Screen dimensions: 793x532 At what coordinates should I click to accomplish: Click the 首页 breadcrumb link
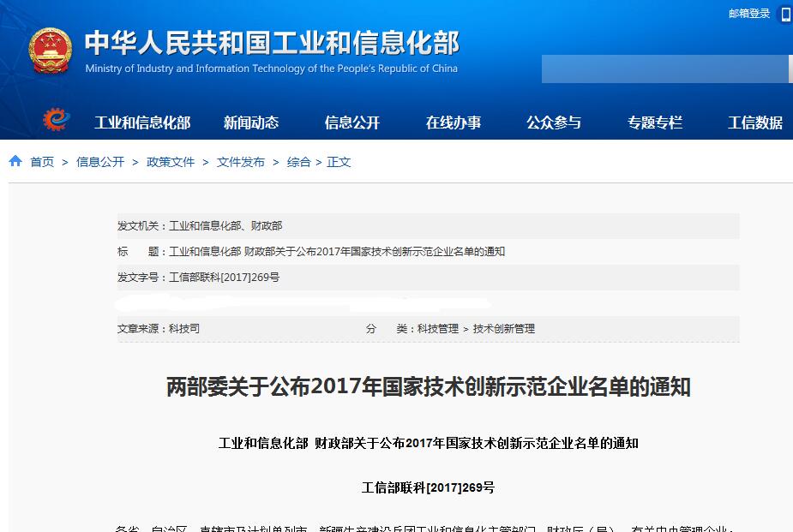pyautogui.click(x=42, y=162)
